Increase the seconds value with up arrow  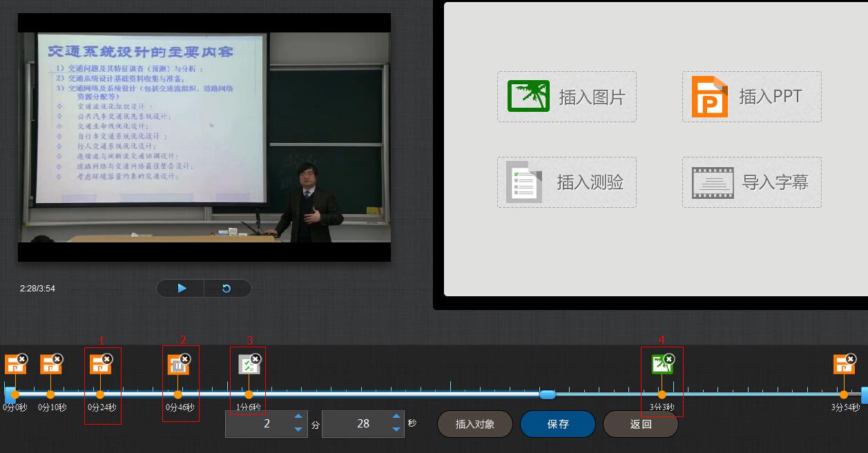396,416
